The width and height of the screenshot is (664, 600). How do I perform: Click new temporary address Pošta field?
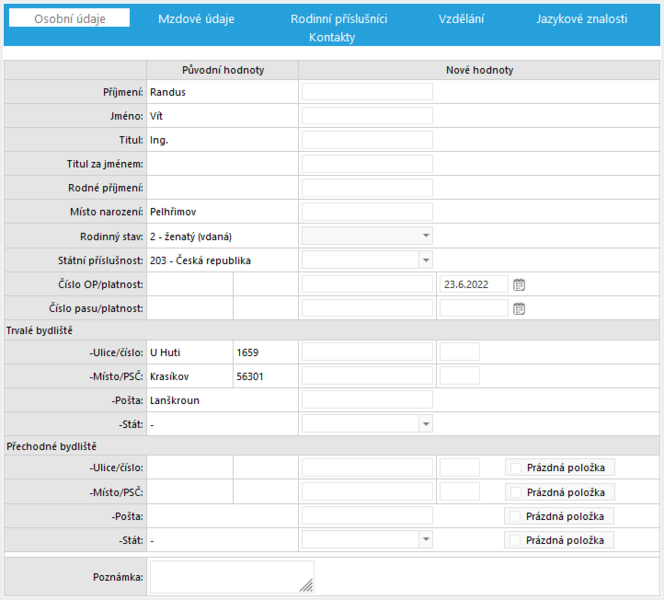tap(367, 515)
